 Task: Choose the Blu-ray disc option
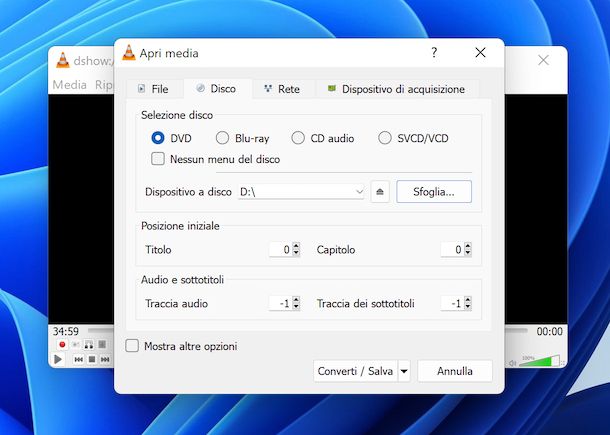pos(223,138)
